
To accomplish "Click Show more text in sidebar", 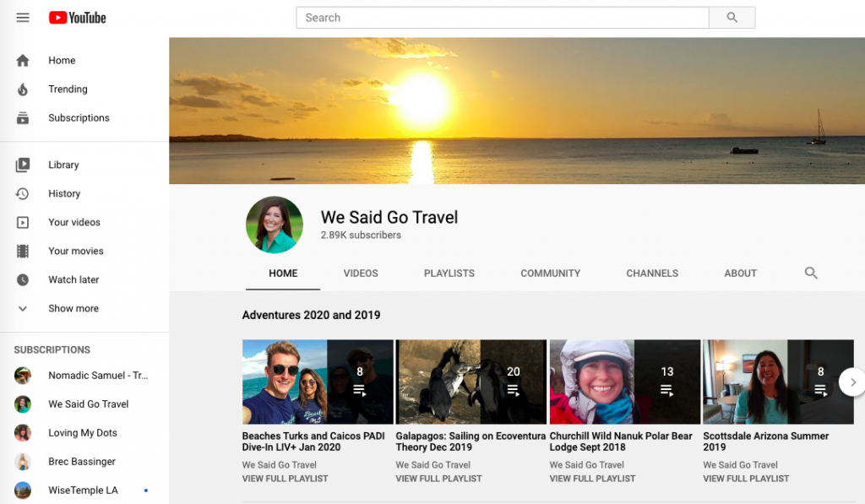I will point(73,308).
